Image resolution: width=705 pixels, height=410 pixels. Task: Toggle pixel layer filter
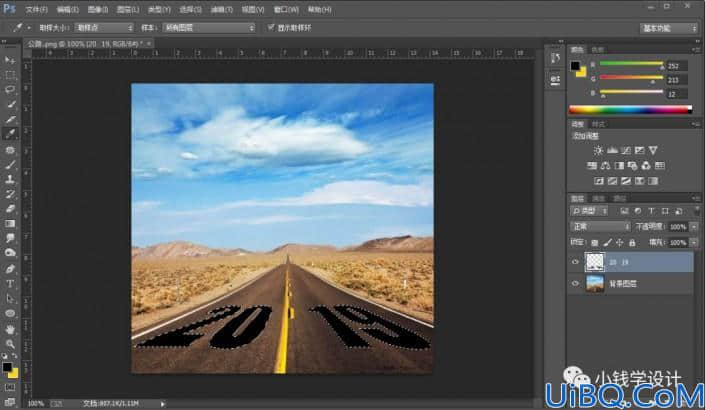coord(624,211)
